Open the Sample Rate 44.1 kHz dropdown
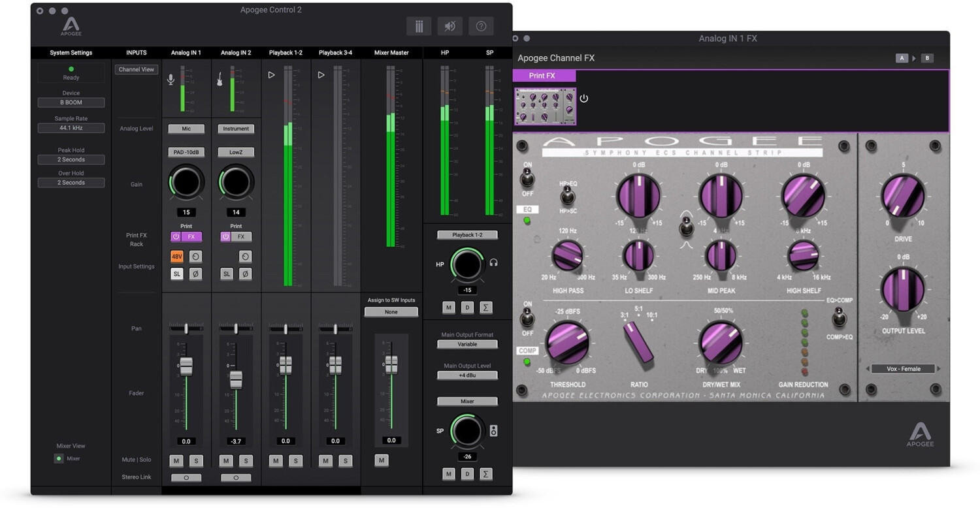The height and width of the screenshot is (508, 980). 71,128
